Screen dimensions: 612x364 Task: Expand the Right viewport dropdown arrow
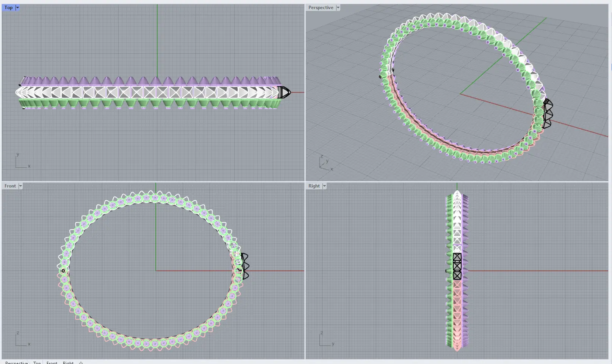324,186
